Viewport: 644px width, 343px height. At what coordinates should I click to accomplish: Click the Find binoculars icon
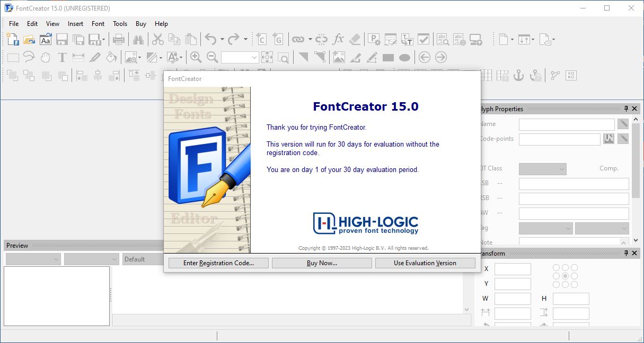[138, 39]
